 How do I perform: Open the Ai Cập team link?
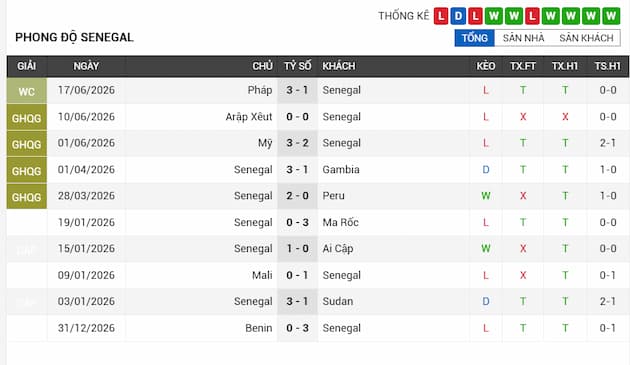tap(338, 249)
